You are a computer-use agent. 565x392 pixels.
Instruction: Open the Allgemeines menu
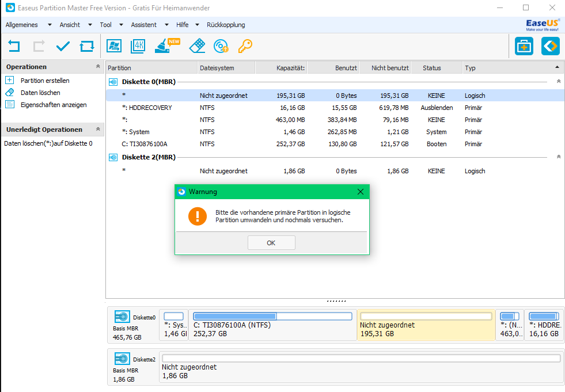[x=22, y=25]
